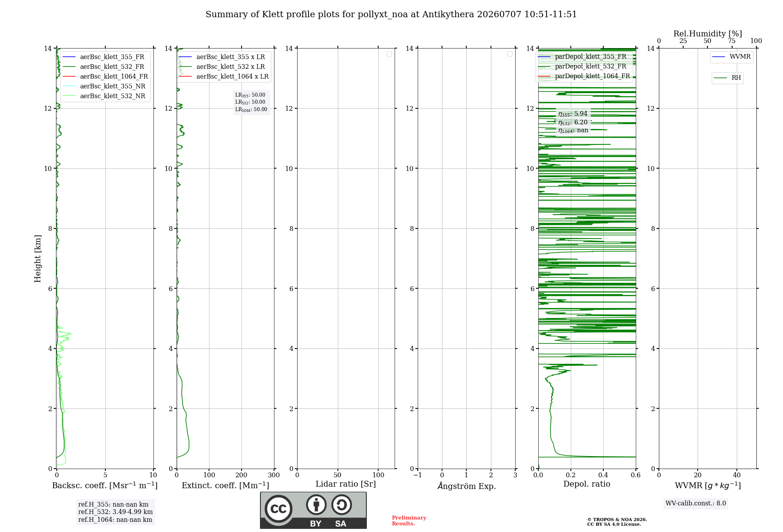
Task: Click the red Preliminary Results text
Action: pos(409,521)
